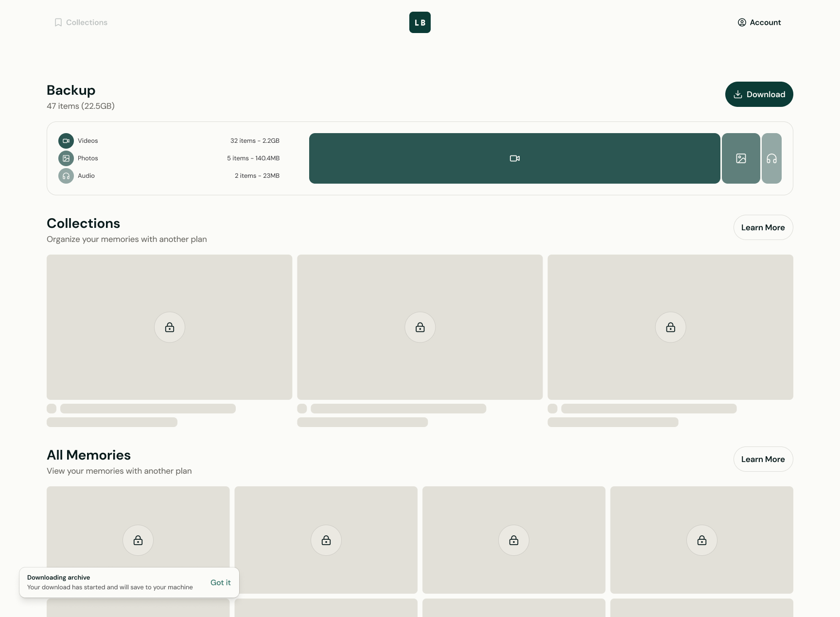Screen dimensions: 840x617
Task: Click lock icon on fourth All Memories tile
Action: (702, 540)
